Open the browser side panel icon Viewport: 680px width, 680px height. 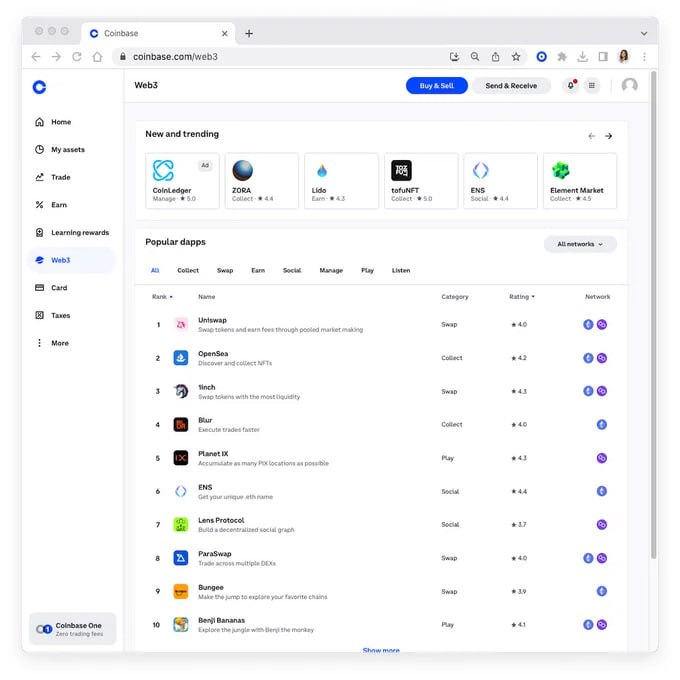pos(603,57)
